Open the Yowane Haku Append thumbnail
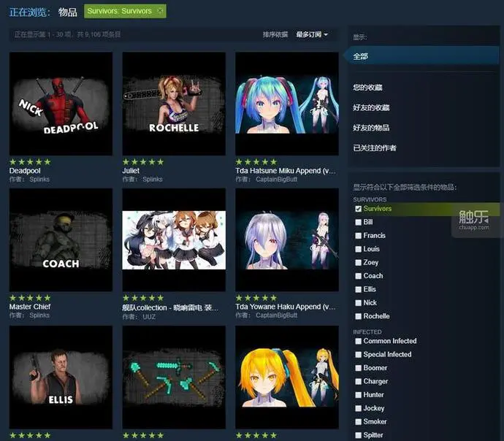This screenshot has height=441, width=504. (287, 240)
